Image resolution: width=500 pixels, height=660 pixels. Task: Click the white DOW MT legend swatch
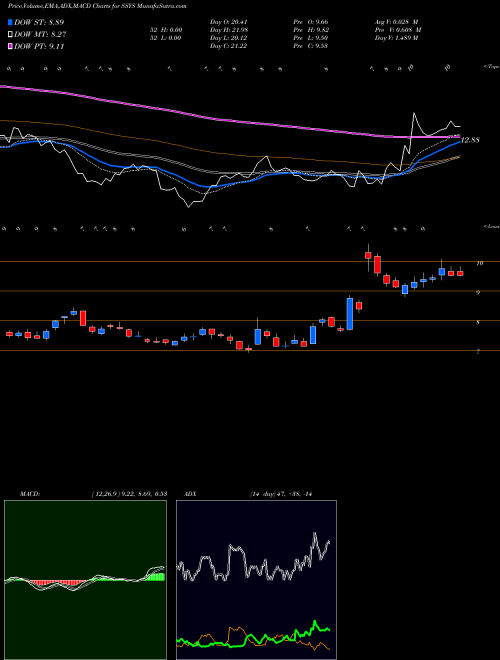tap(11, 35)
